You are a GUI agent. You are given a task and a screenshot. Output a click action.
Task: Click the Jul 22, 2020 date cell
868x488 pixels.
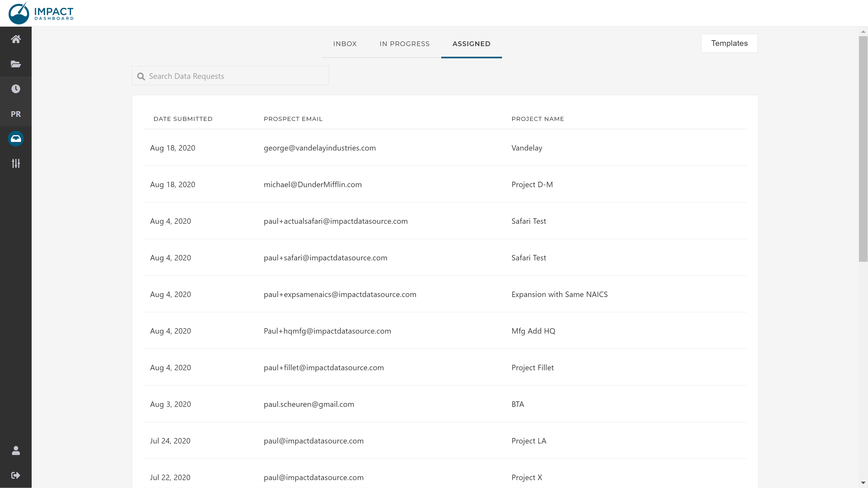pyautogui.click(x=170, y=478)
